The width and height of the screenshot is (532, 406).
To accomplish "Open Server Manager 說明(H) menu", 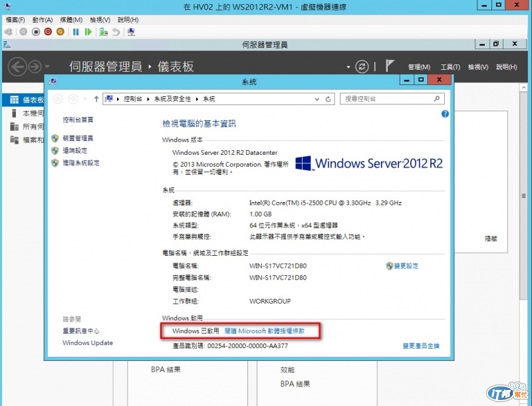I will point(507,67).
